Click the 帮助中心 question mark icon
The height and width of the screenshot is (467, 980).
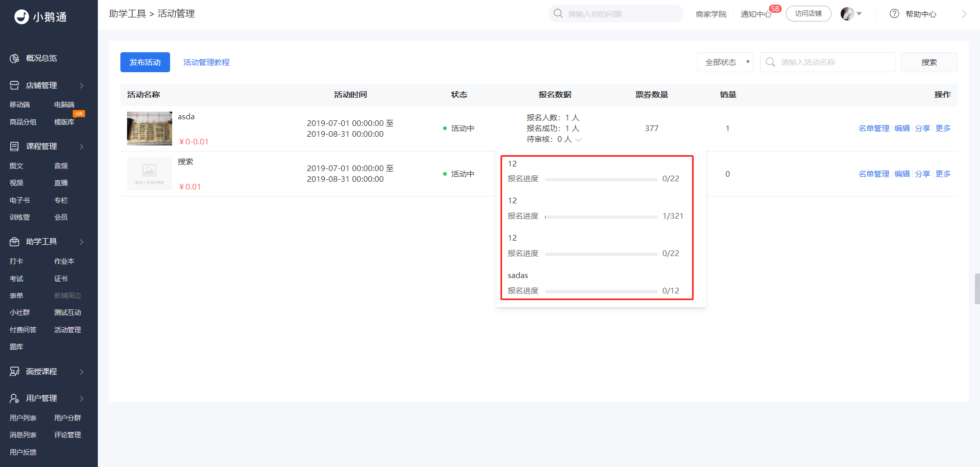[x=894, y=14]
